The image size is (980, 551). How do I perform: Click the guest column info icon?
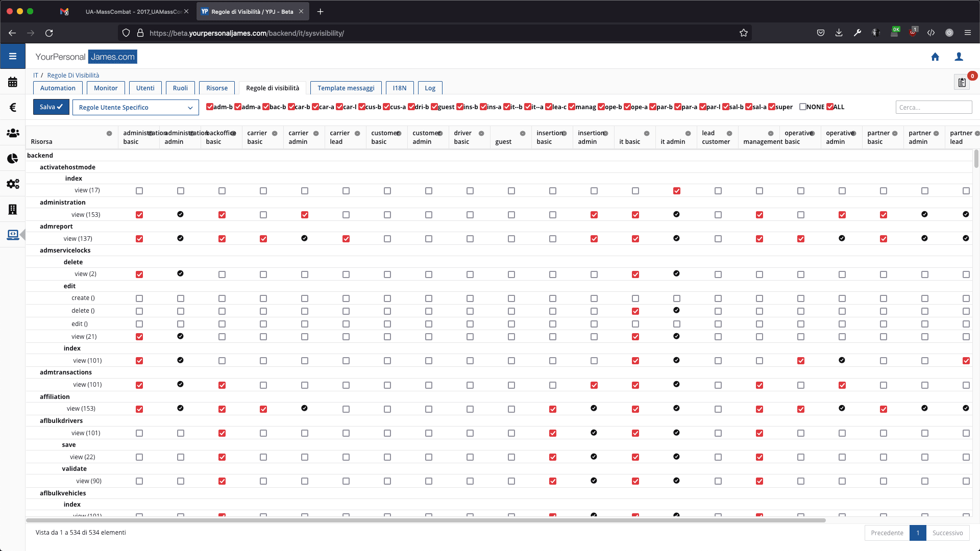click(523, 134)
